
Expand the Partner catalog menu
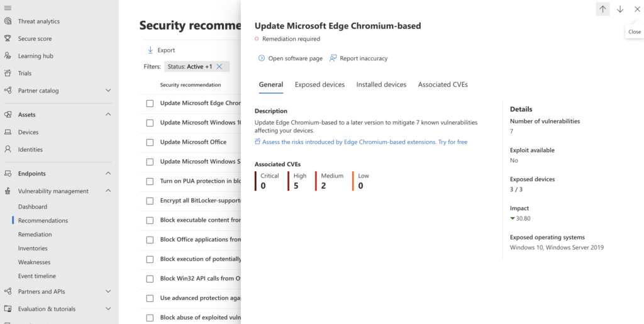point(108,91)
